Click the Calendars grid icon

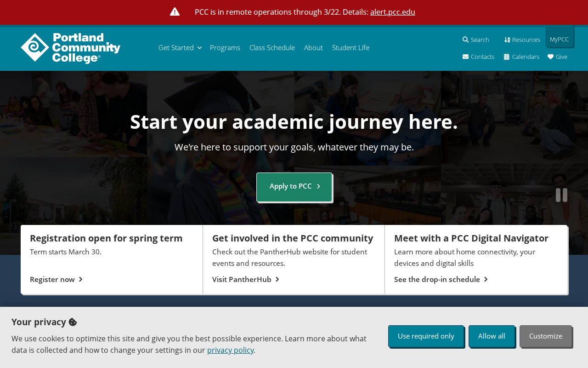507,57
